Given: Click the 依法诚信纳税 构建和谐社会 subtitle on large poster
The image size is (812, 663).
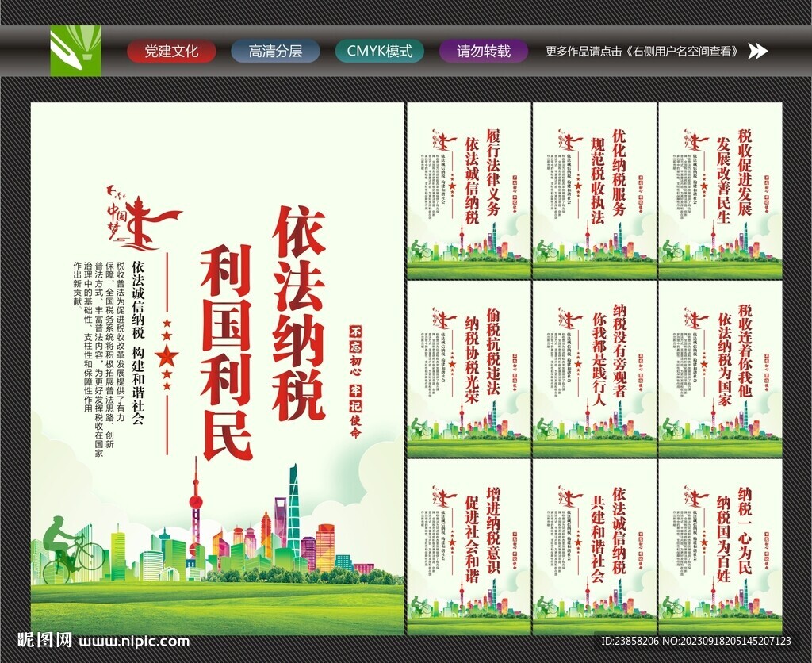Looking at the screenshot, I should (x=137, y=342).
